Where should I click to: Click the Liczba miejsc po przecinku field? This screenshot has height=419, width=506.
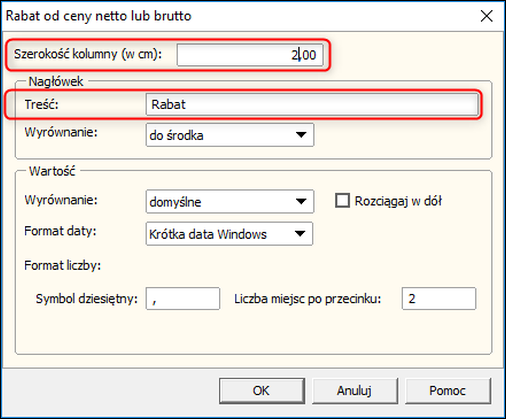coord(439,298)
